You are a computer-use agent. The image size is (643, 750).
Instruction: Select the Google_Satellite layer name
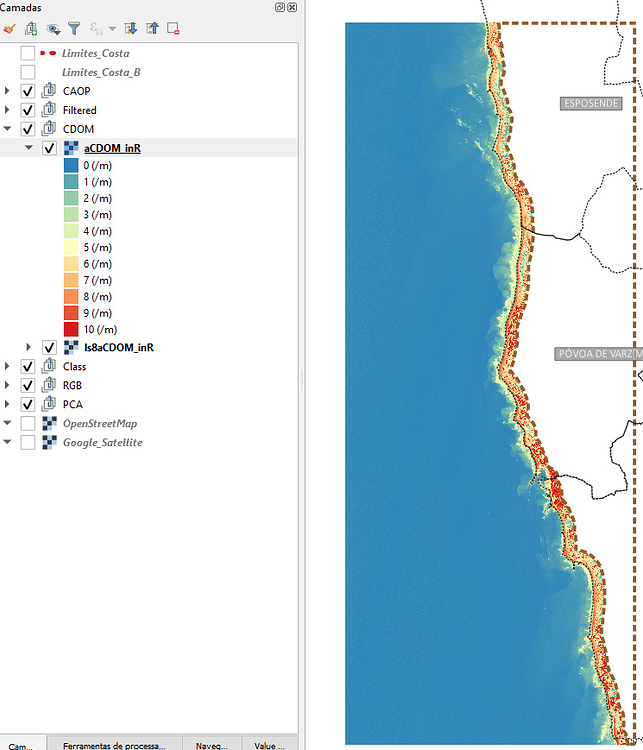pos(103,442)
